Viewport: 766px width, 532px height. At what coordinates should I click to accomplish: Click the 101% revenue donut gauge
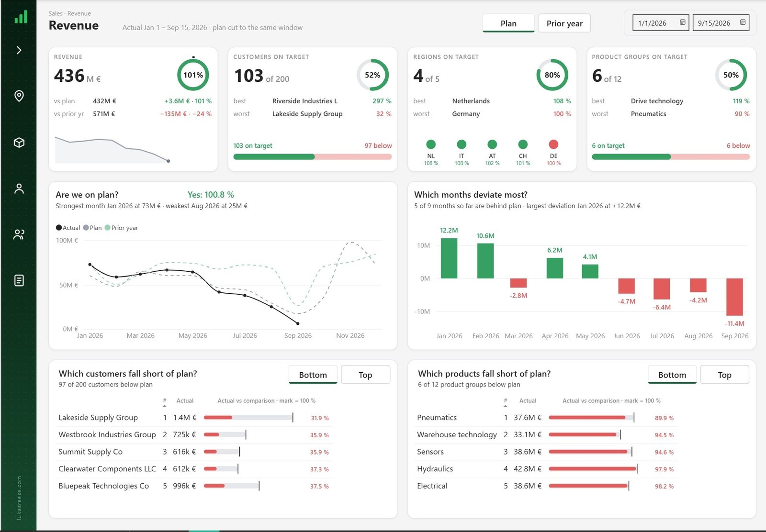click(x=193, y=75)
